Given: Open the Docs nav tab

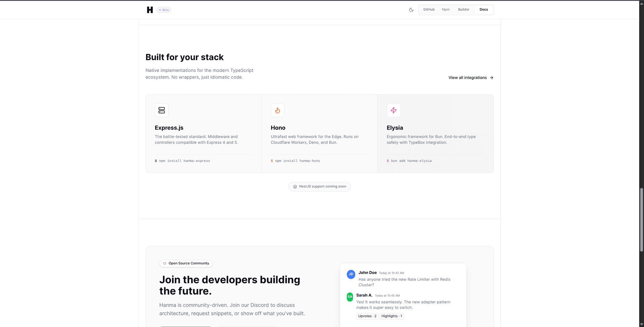Looking at the screenshot, I should pos(484,9).
